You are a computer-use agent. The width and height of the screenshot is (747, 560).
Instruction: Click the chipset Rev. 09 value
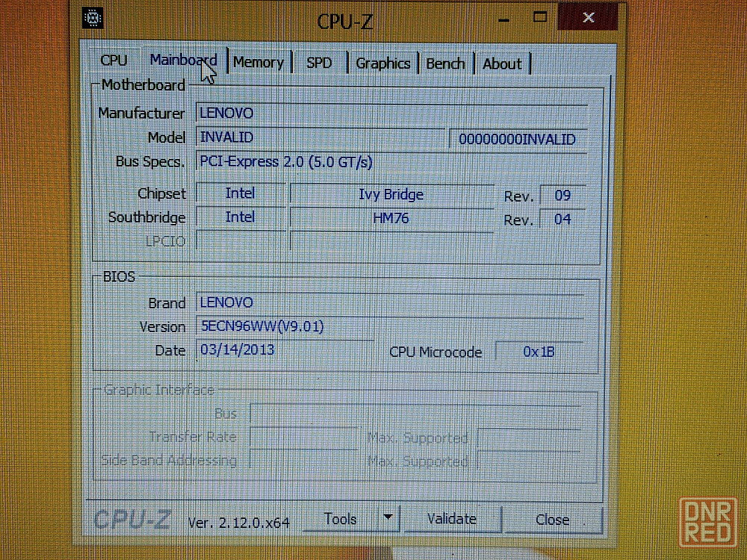pos(562,195)
